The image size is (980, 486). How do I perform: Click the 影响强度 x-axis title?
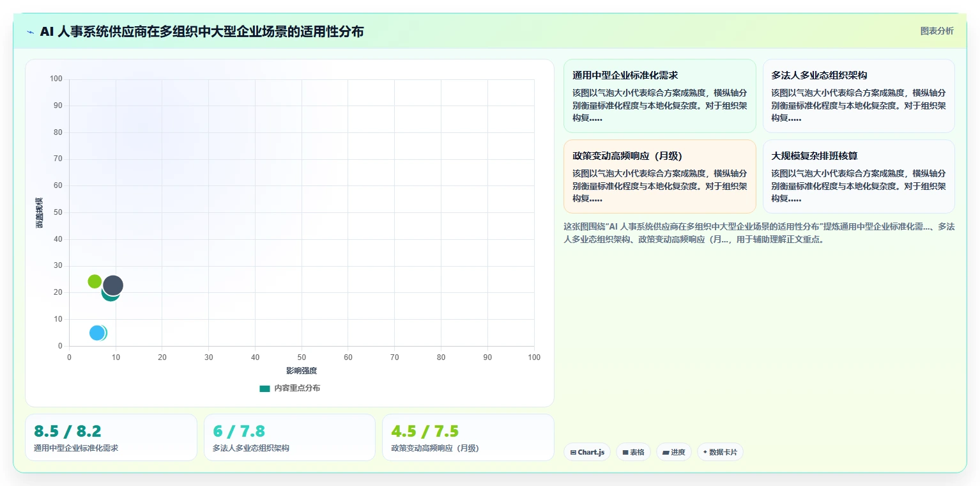click(x=302, y=371)
